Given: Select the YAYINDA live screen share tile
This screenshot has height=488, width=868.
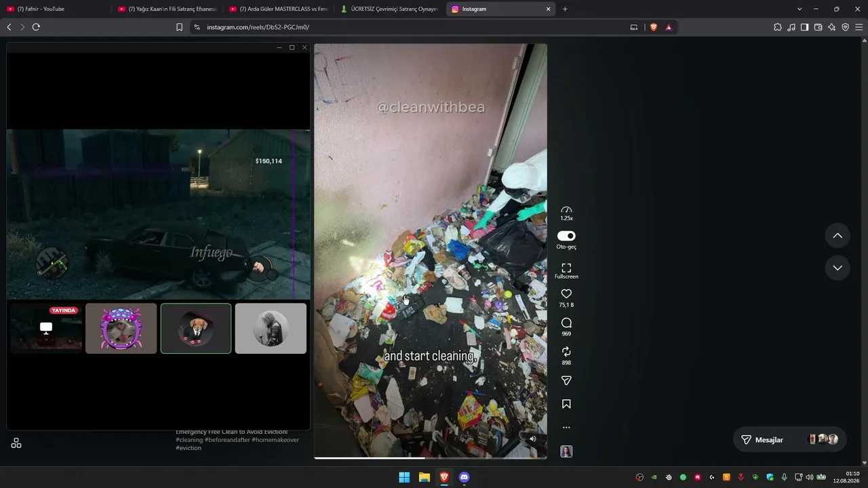Looking at the screenshot, I should tap(45, 328).
